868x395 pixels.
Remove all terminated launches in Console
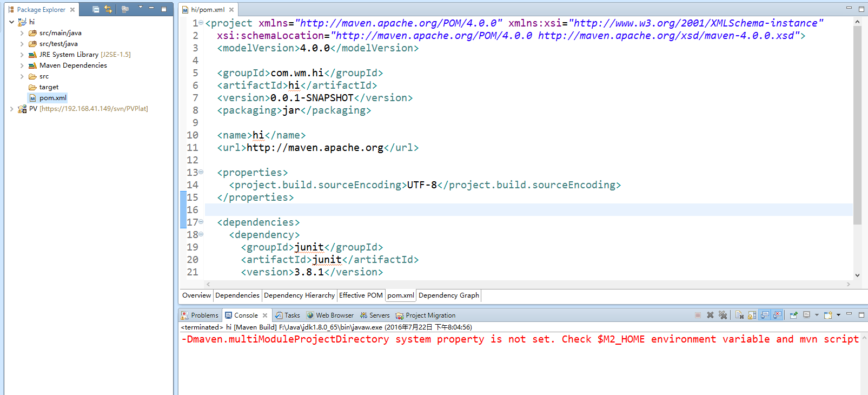point(723,315)
